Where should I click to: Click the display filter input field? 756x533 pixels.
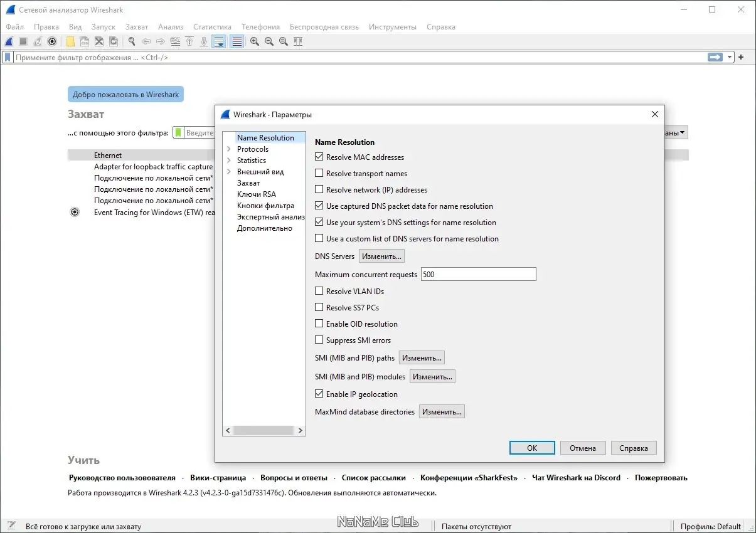(x=360, y=57)
